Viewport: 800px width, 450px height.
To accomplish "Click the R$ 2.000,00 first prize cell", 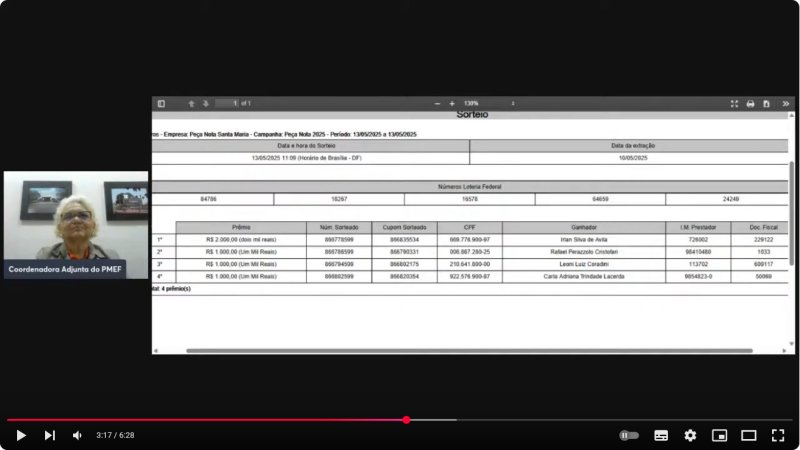I will click(x=241, y=239).
